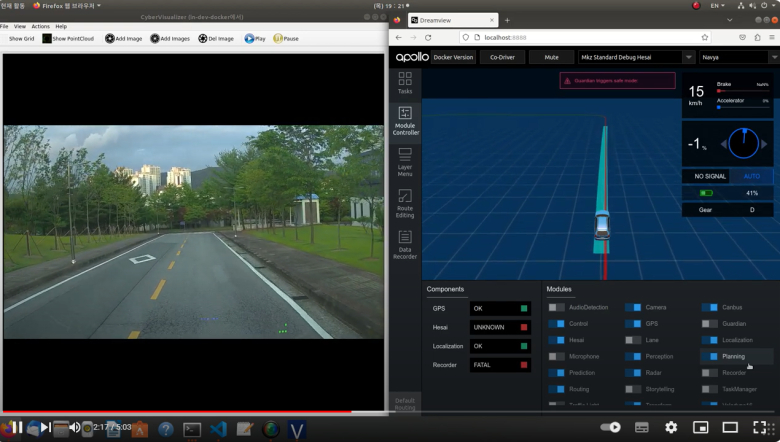The image size is (780, 442).
Task: Click Add Images in CyberVisualizer toolbar
Action: click(170, 38)
